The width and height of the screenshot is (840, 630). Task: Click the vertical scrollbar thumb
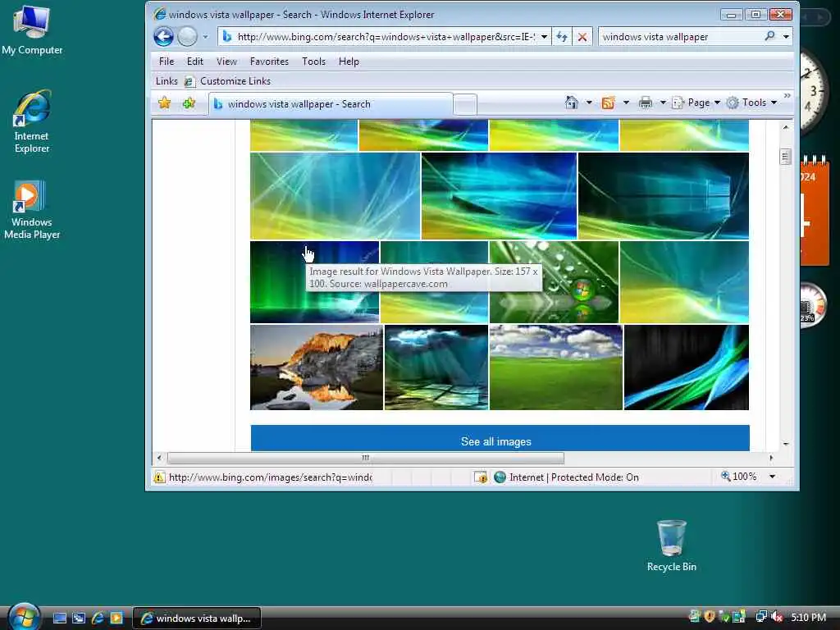point(785,157)
